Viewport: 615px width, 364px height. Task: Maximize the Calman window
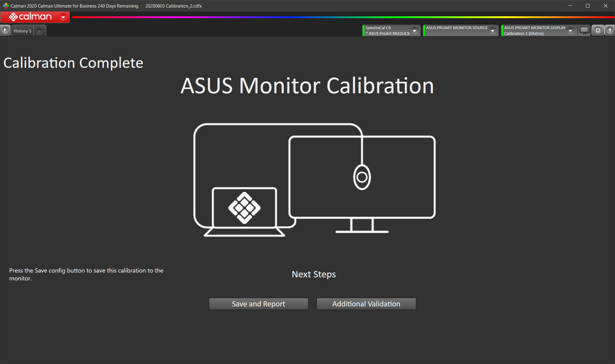point(588,6)
